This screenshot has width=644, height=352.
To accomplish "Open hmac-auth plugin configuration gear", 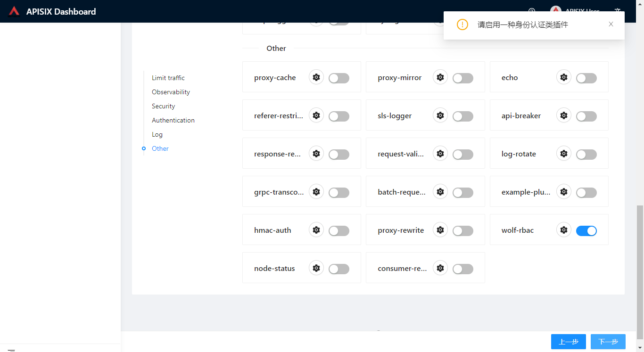I will pos(316,230).
